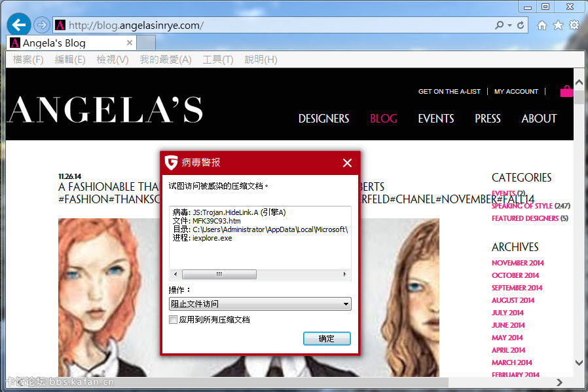Image resolution: width=588 pixels, height=392 pixels.
Task: Open OCTOBER 2014 archive
Action: pyautogui.click(x=515, y=275)
